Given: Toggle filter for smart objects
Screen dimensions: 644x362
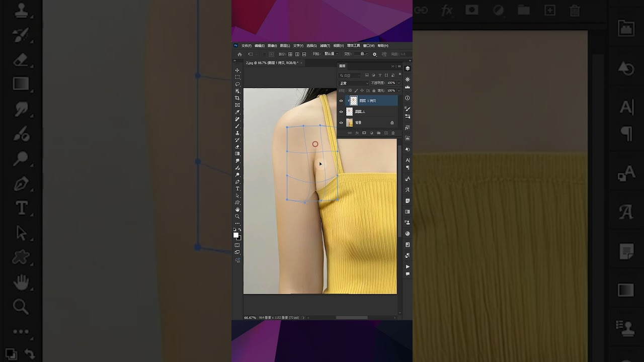Looking at the screenshot, I should click(393, 75).
